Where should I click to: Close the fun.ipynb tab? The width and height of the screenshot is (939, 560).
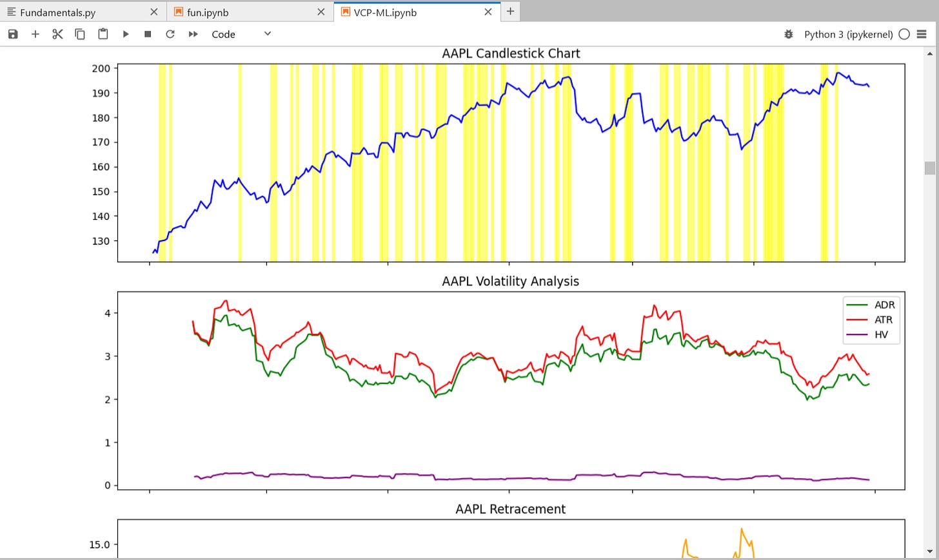tap(321, 12)
